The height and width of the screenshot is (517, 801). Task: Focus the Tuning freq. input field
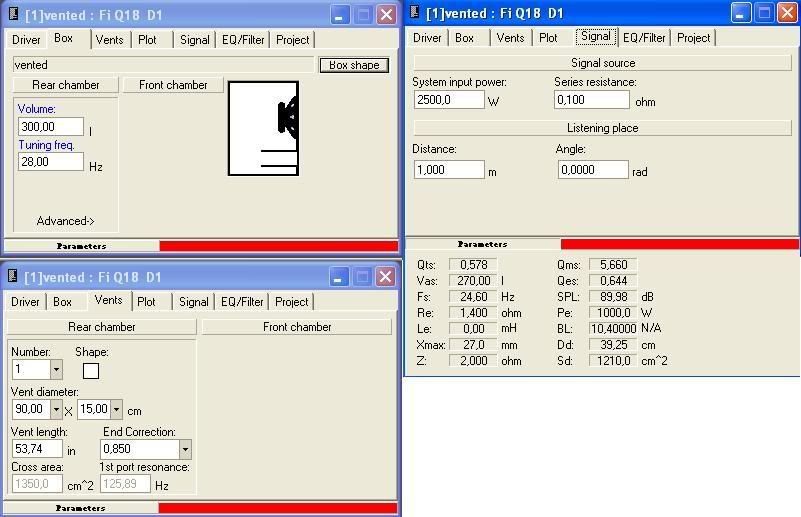(50, 162)
